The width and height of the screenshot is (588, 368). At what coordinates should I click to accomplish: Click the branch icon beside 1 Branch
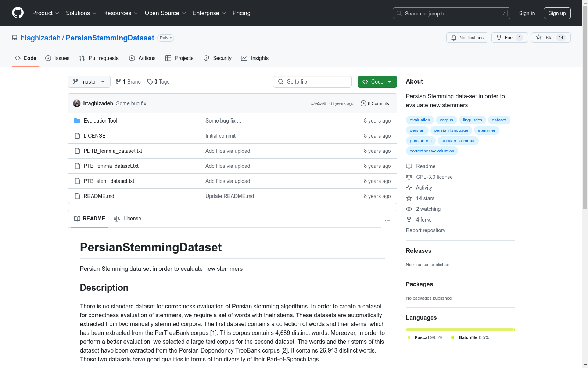[x=118, y=82]
